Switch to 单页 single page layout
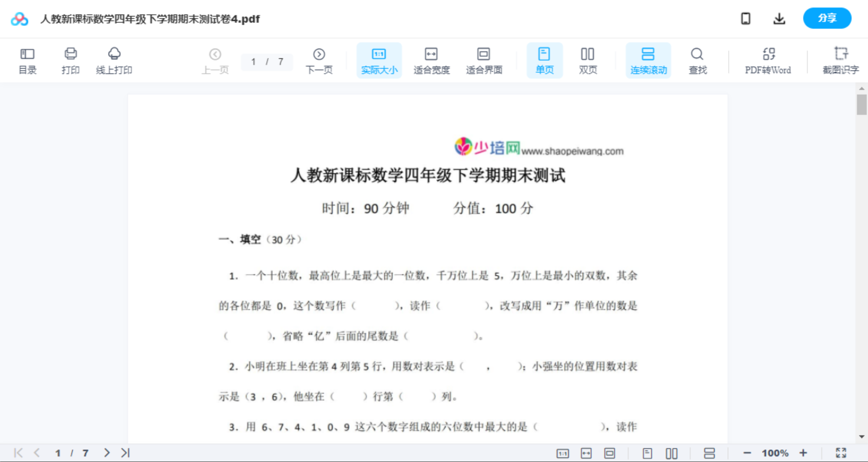 (544, 60)
